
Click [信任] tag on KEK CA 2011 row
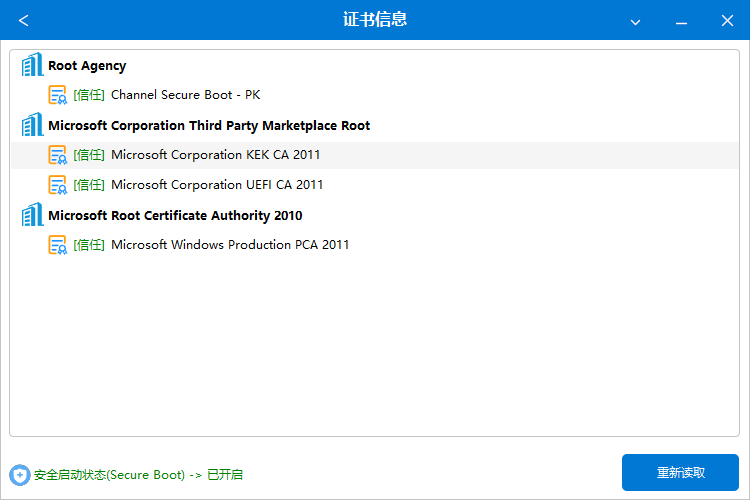[89, 155]
